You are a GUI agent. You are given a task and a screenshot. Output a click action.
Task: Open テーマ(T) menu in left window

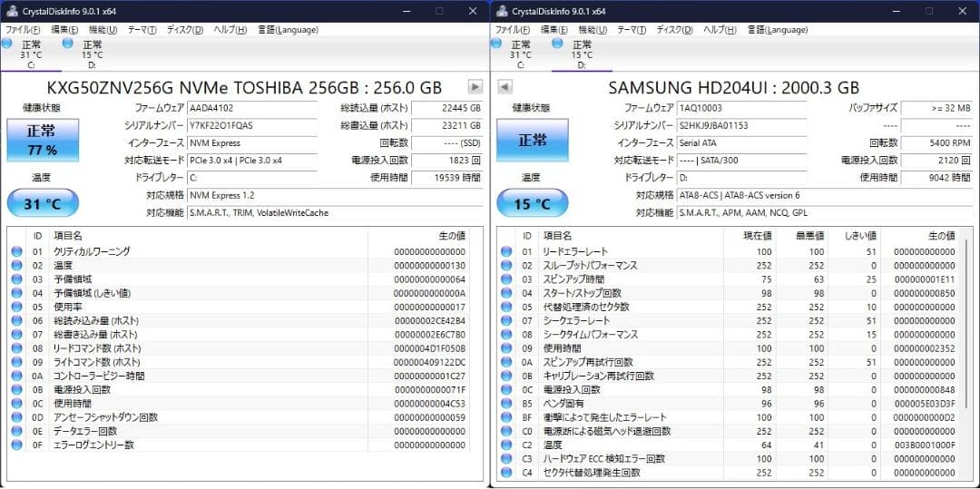tap(142, 29)
